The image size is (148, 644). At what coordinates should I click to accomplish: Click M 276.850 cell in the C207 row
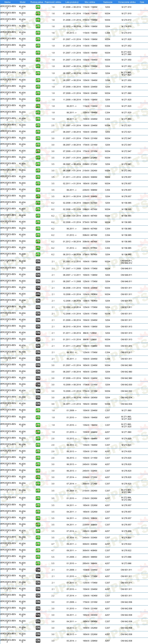[x=127, y=538]
